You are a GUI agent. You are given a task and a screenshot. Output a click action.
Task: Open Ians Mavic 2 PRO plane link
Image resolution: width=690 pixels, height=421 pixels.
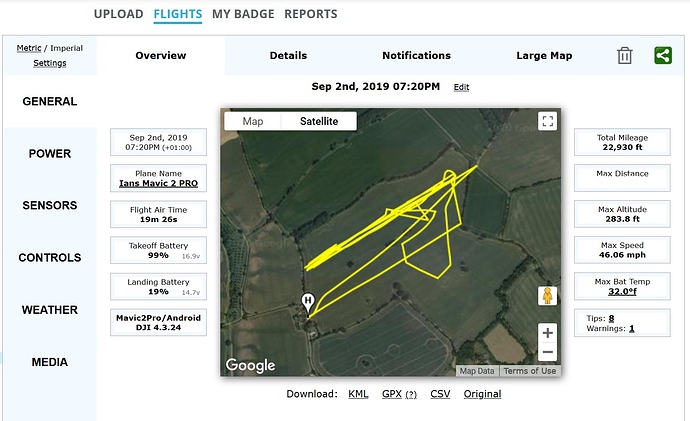160,183
